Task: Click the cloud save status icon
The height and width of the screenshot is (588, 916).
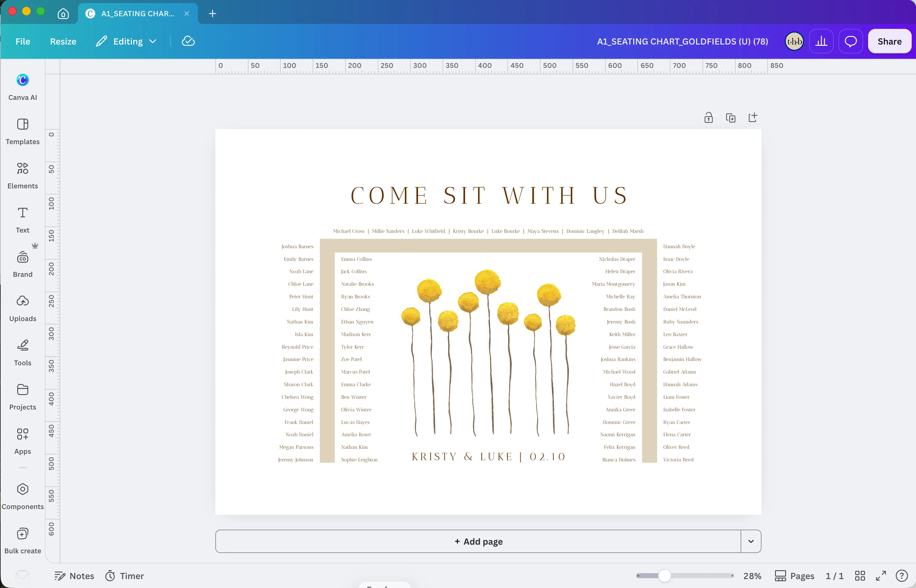Action: pyautogui.click(x=188, y=41)
